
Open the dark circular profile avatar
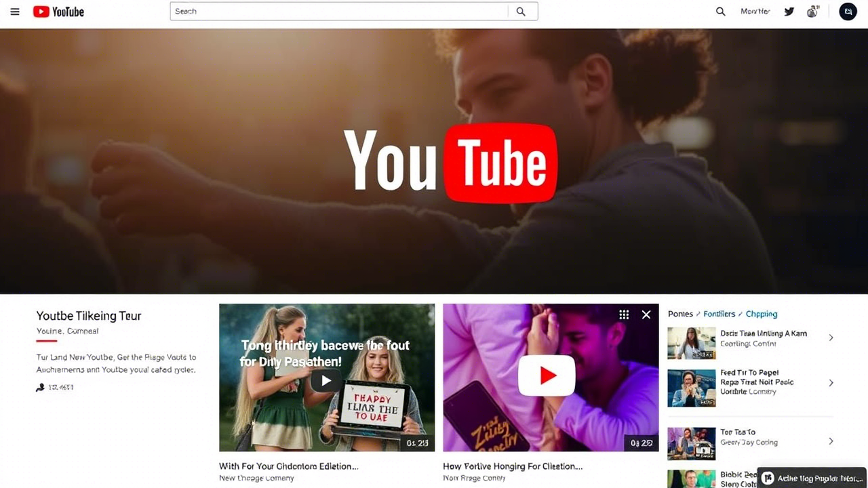(x=848, y=12)
